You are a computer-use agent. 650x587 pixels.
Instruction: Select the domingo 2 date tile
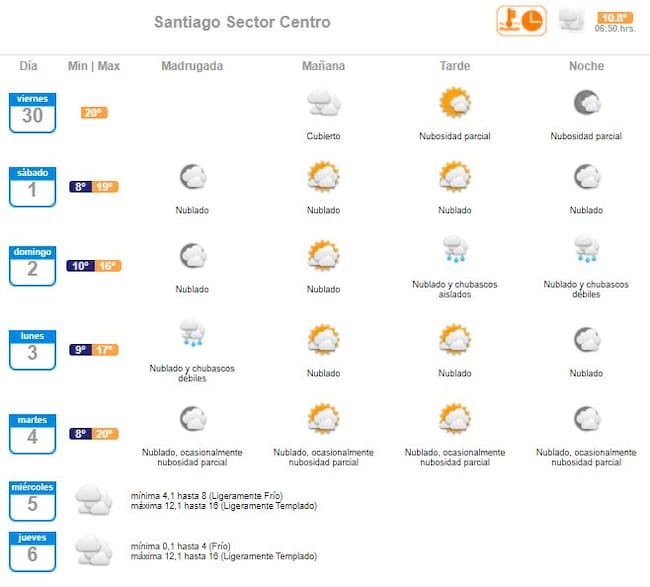32,266
